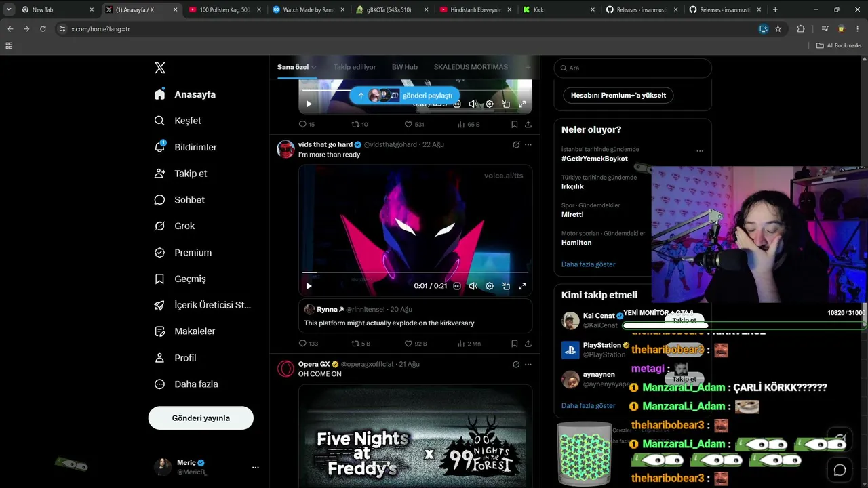Viewport: 868px width, 488px height.
Task: View analytics showing 2 Mn views
Action: tap(469, 344)
